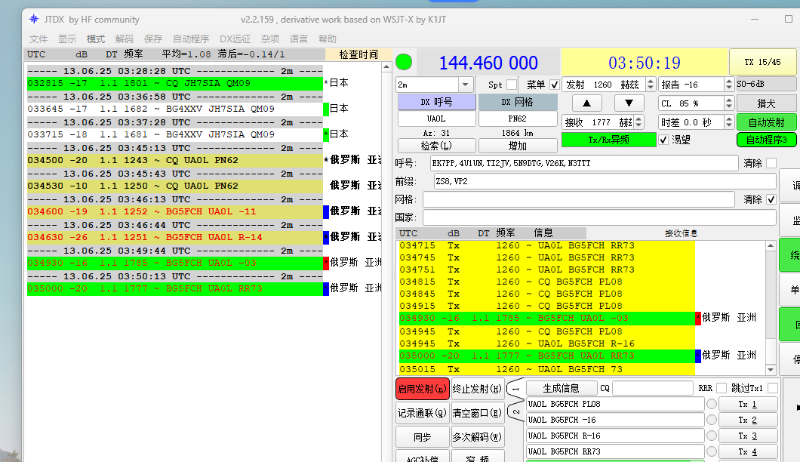The height and width of the screenshot is (462, 800).
Task: Tick 清除 checkbox beside 呼号 filter
Action: tap(771, 163)
